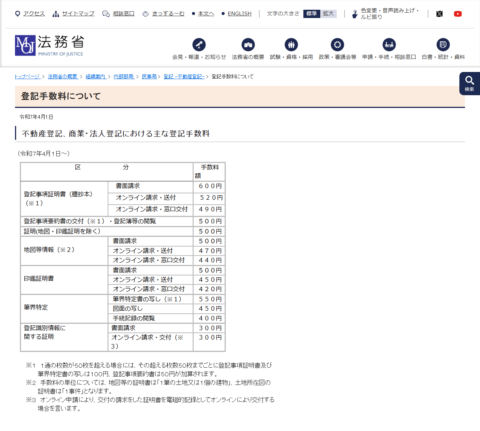Open 政策・審議会等 menu label
This screenshot has width=480, height=431.
point(337,57)
